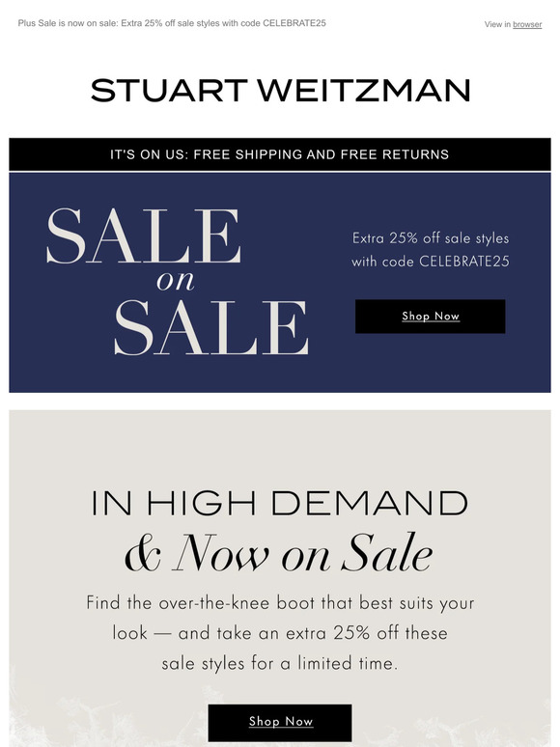560x747 pixels.
Task: Click the italic 'on' between the SALE words
Action: click(176, 281)
